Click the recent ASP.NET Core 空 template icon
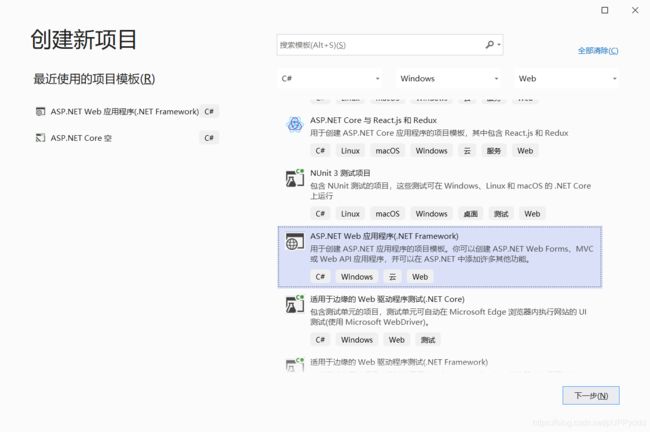 point(40,138)
